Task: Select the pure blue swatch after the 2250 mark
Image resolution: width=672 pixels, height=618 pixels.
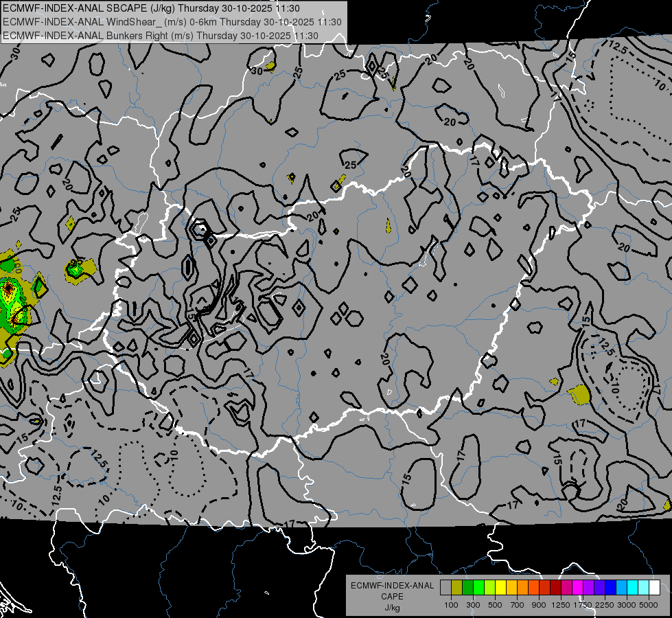Action: click(x=611, y=588)
